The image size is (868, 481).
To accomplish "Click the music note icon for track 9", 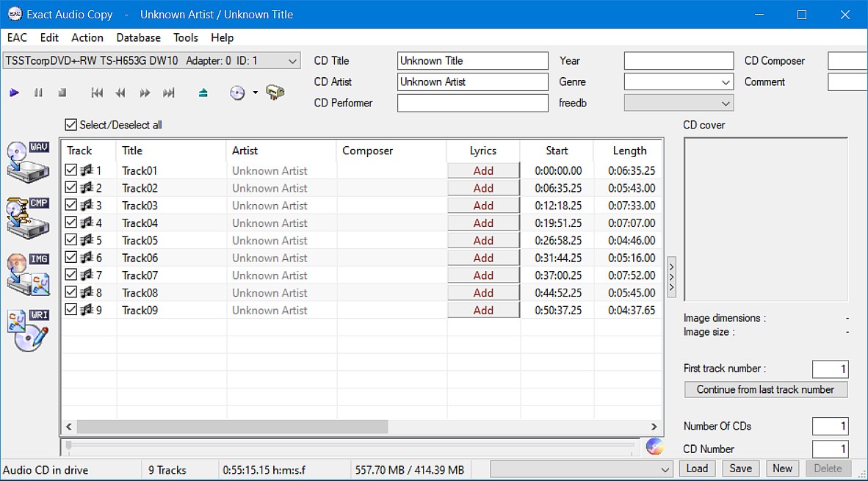I will click(87, 310).
